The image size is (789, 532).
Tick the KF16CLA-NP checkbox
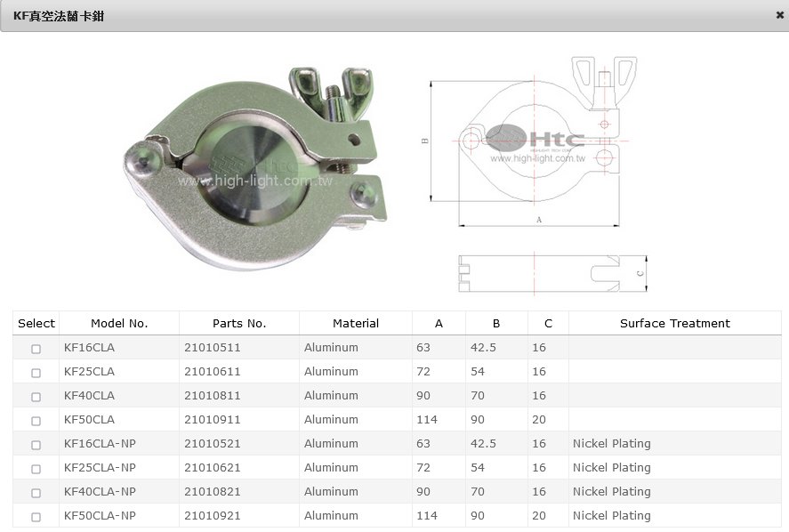[36, 445]
